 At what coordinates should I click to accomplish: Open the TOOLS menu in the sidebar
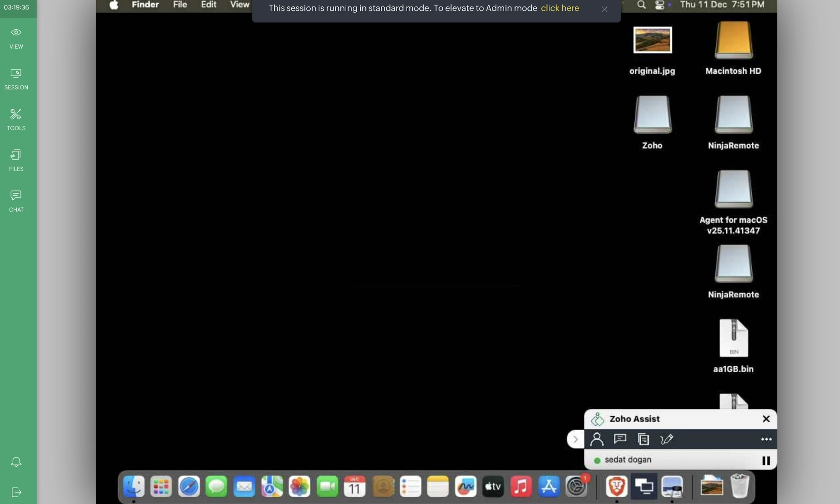coord(16,120)
